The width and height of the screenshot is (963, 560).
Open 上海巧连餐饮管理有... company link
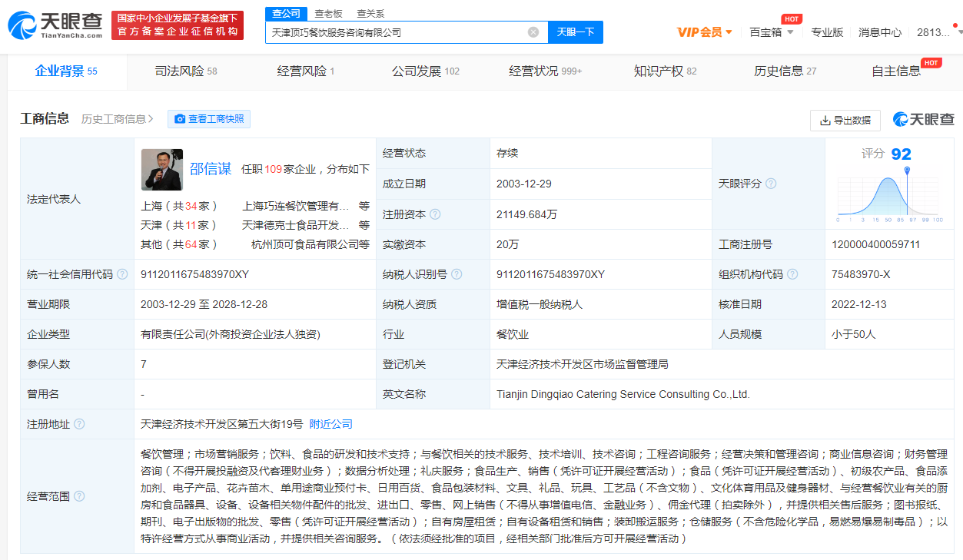[296, 206]
